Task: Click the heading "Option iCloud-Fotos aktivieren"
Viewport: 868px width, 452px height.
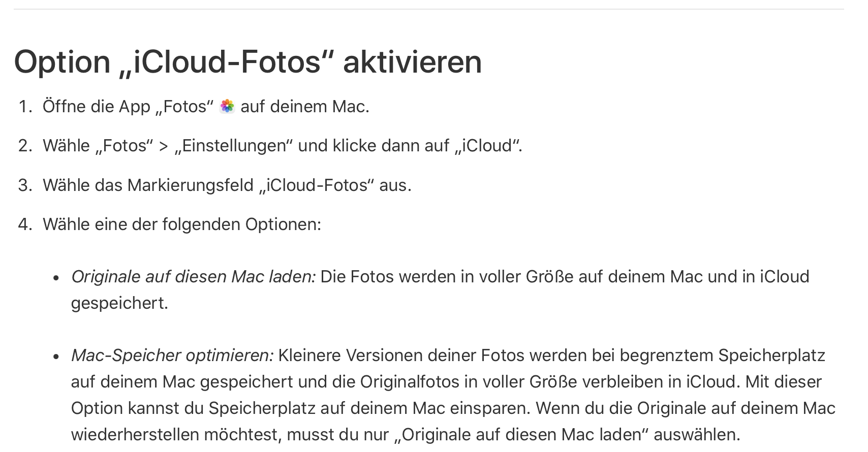Action: click(247, 62)
